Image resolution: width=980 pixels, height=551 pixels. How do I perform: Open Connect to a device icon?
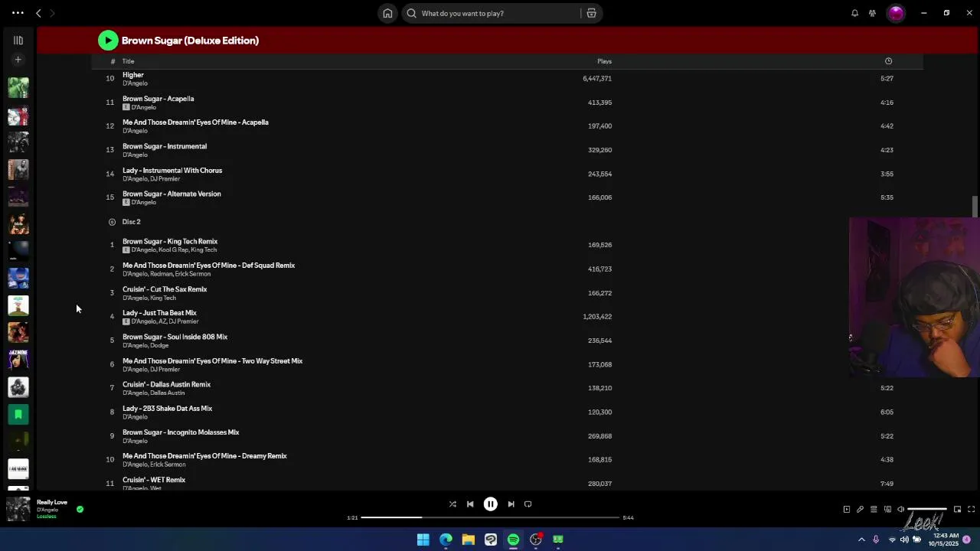[887, 510]
